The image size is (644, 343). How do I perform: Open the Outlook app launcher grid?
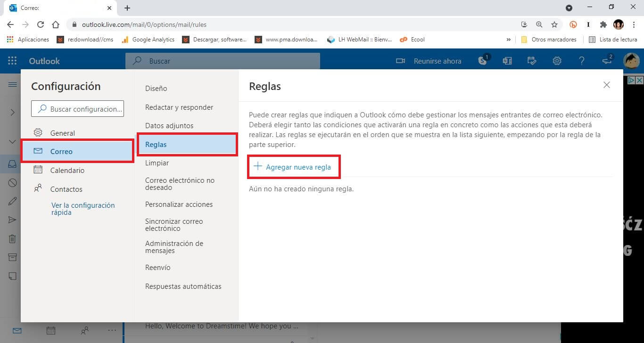(13, 61)
